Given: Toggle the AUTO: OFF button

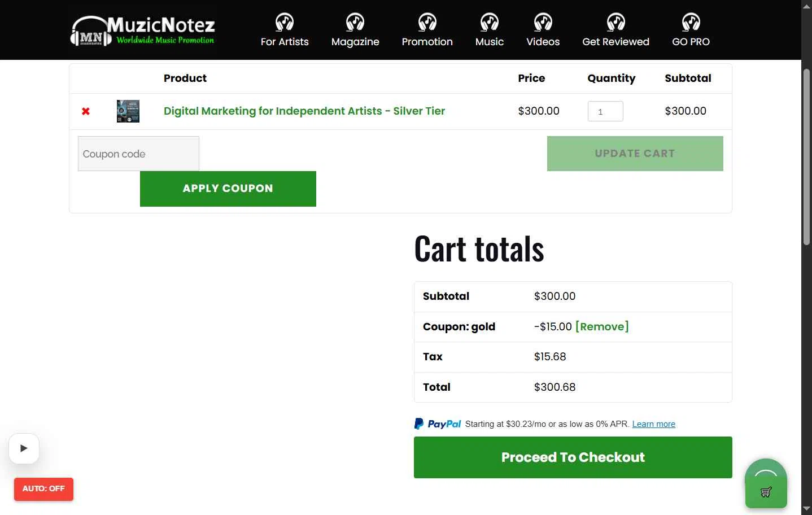Looking at the screenshot, I should coord(43,489).
